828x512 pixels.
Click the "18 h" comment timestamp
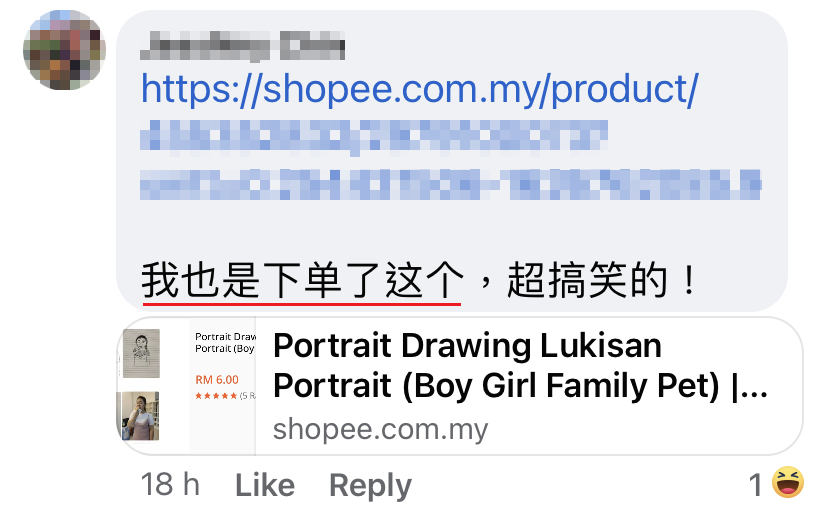click(x=171, y=486)
